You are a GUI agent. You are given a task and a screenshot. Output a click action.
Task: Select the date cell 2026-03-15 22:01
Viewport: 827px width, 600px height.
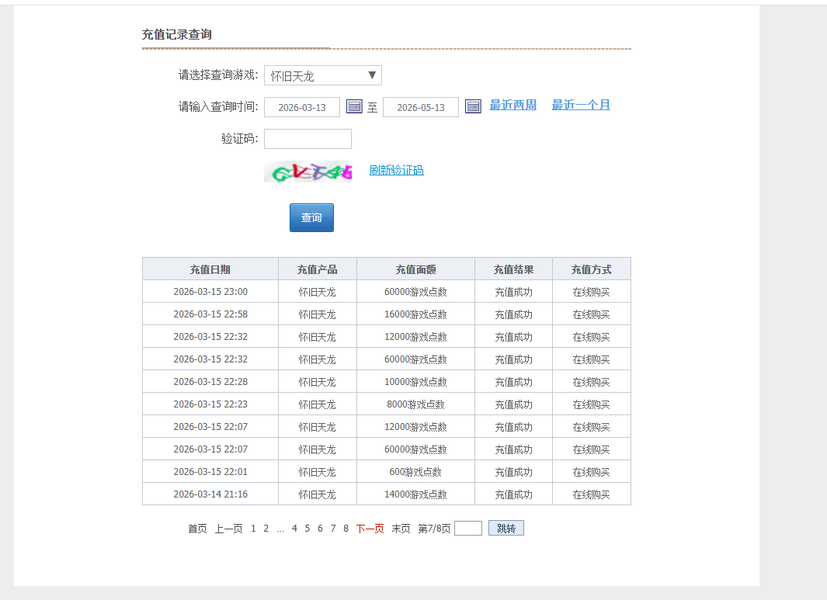pos(210,472)
